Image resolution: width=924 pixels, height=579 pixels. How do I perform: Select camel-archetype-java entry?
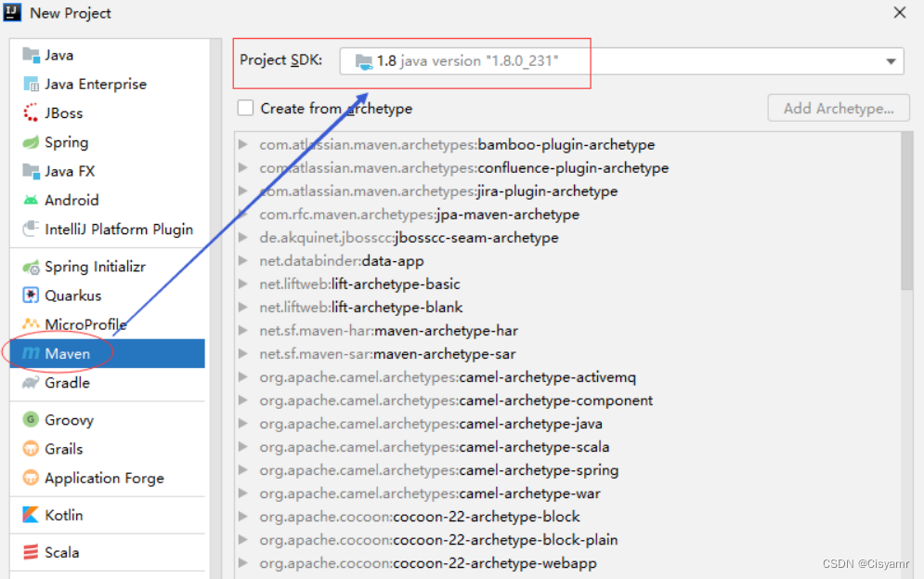pos(431,424)
